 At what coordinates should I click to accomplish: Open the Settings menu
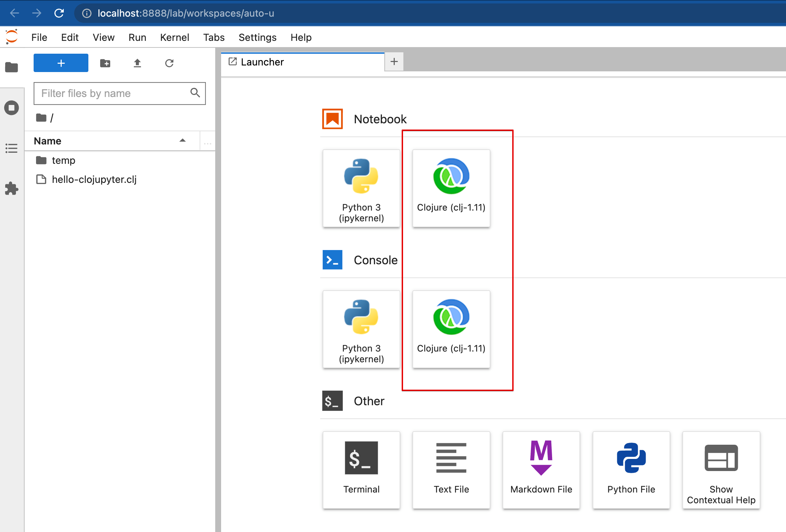[x=257, y=37]
